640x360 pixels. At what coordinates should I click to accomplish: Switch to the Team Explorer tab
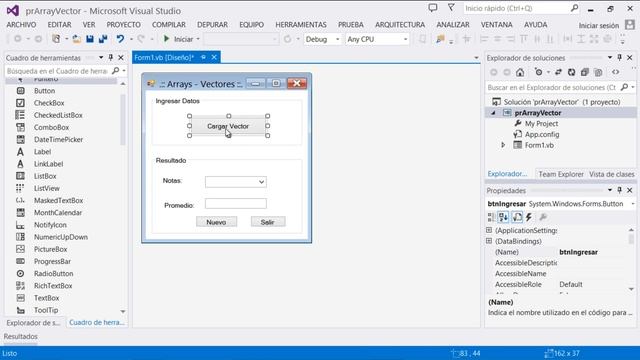pos(561,174)
